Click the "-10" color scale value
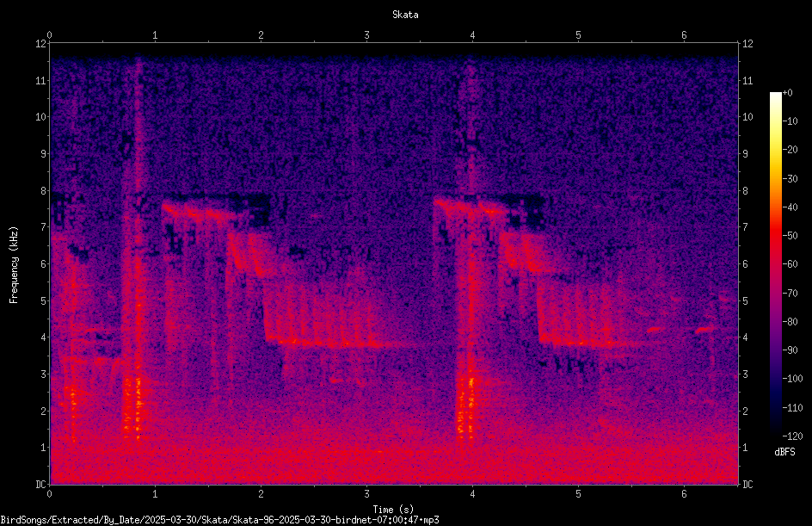812x526 pixels. [790, 121]
